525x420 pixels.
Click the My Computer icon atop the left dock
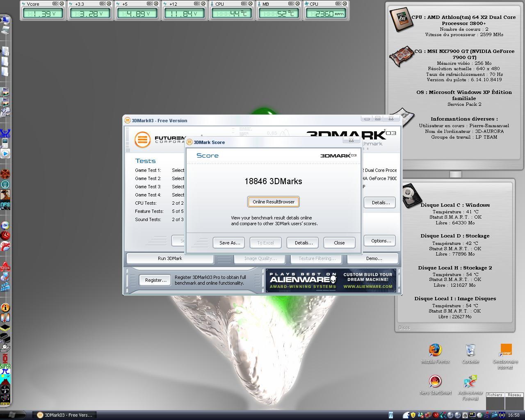(x=5, y=21)
